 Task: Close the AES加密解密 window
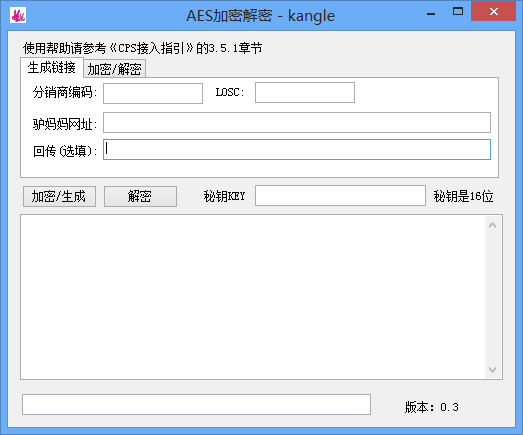click(494, 11)
